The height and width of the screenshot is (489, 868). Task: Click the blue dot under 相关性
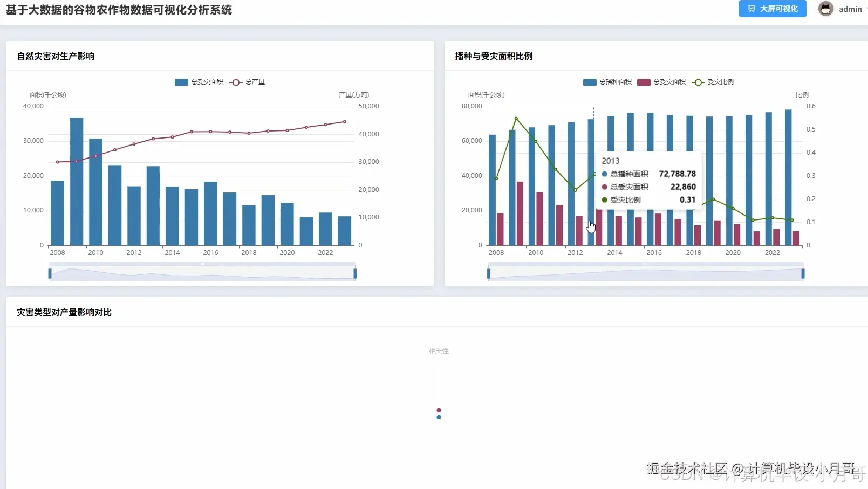(x=439, y=417)
